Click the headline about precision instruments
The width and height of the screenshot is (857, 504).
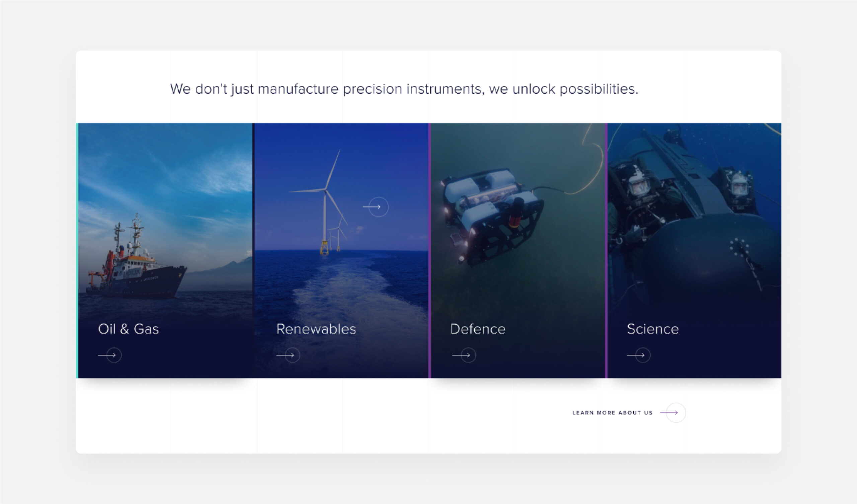click(404, 89)
